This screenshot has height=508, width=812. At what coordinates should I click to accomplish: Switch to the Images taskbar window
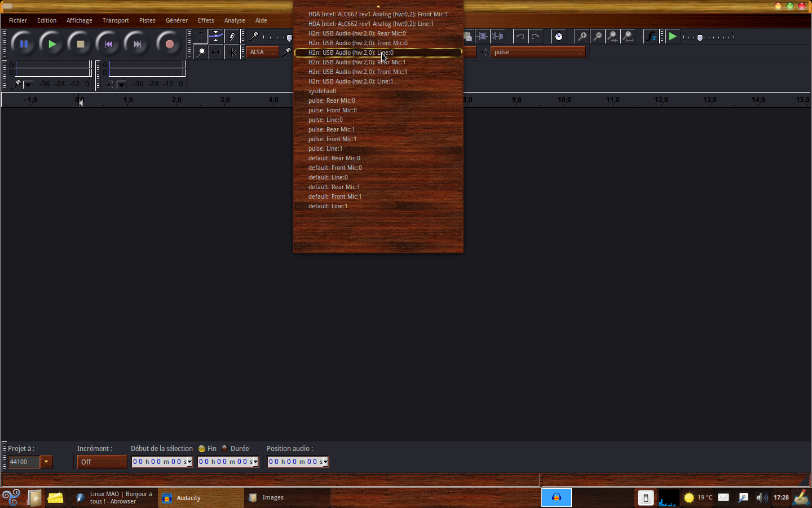coord(288,498)
